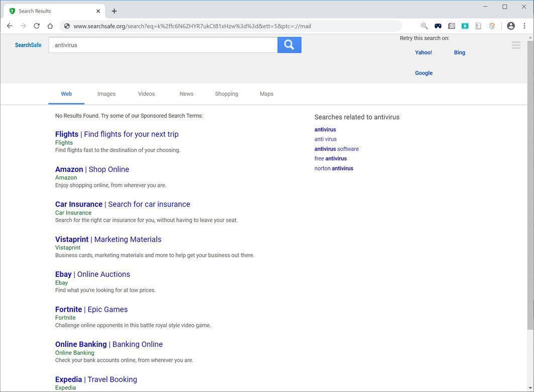Open the SearchSafe hamburger menu

(516, 45)
